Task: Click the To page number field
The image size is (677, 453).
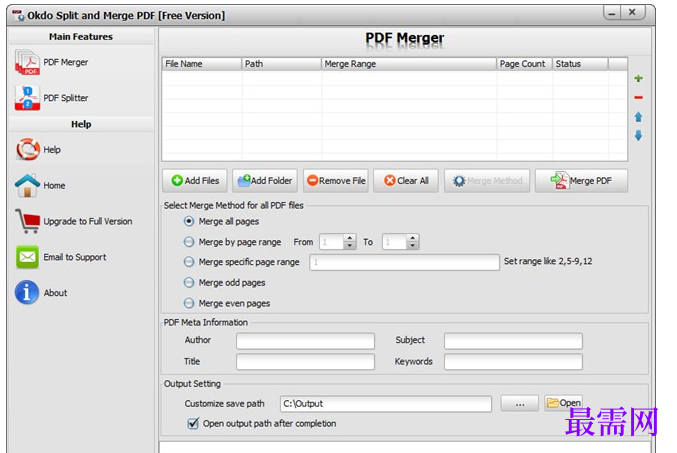Action: [x=394, y=242]
